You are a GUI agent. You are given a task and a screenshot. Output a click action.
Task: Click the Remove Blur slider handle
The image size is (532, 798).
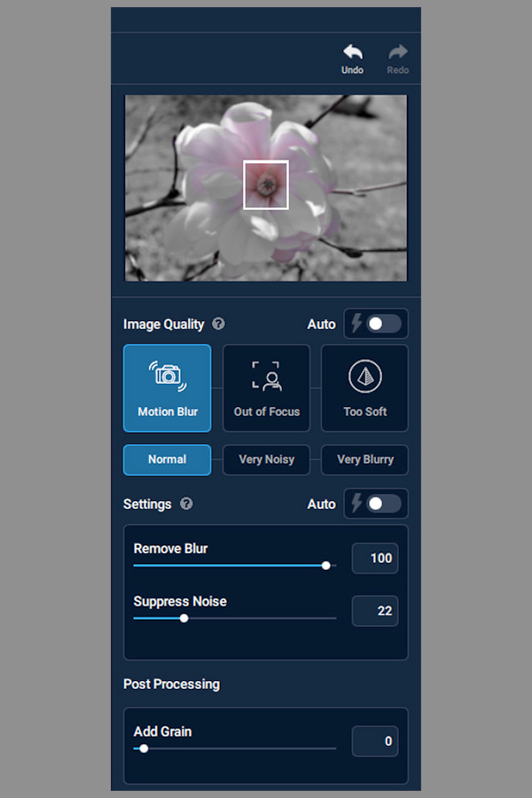pyautogui.click(x=325, y=566)
